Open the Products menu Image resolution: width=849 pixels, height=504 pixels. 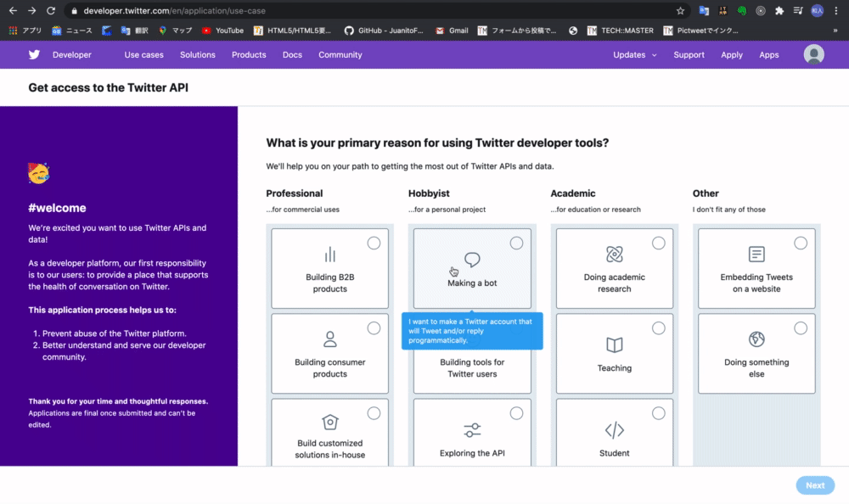249,54
